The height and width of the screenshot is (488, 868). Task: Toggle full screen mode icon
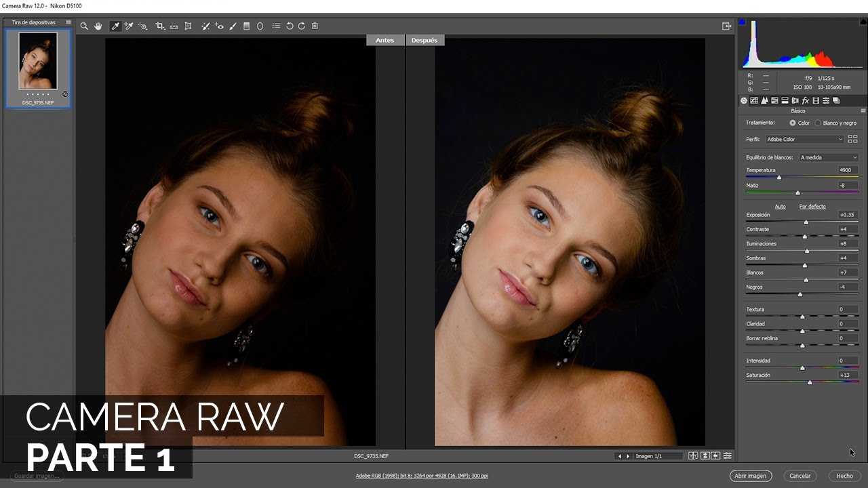727,26
